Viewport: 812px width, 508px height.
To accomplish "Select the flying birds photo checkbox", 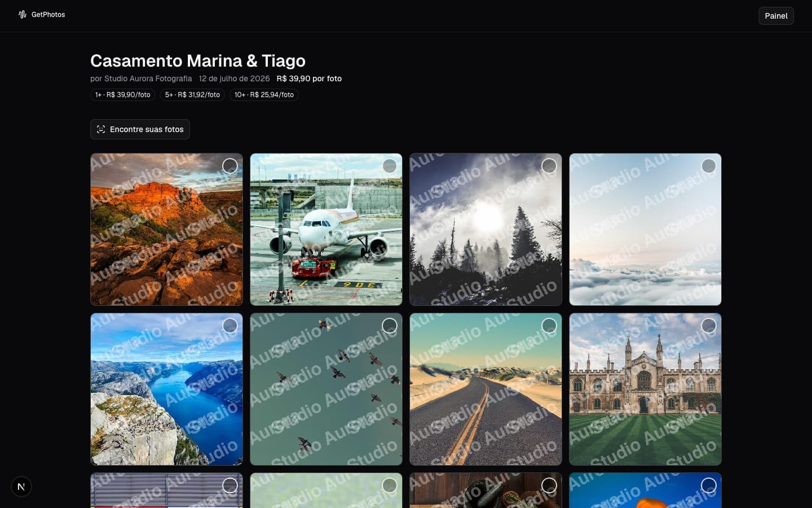I will [390, 326].
